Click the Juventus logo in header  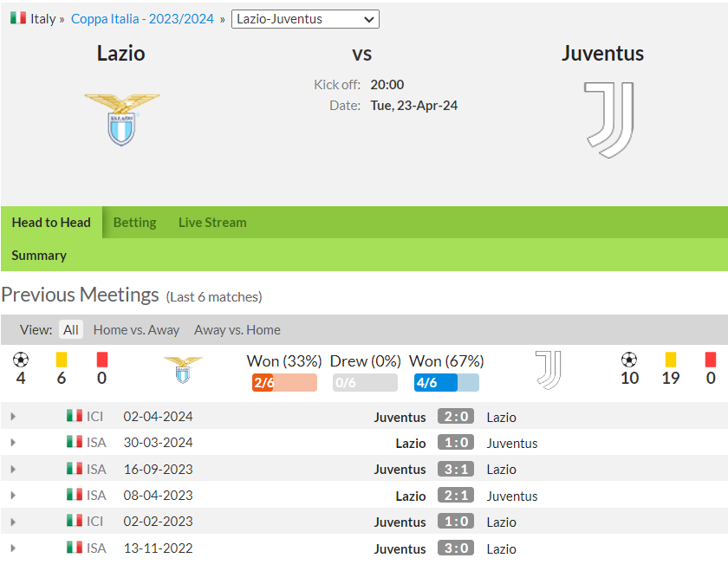click(610, 120)
